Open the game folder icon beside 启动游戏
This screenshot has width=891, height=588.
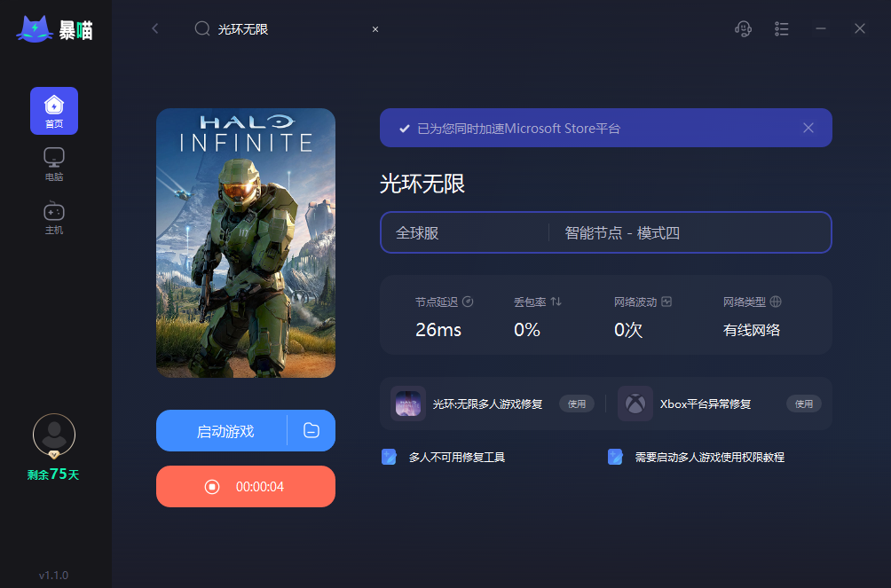point(311,431)
